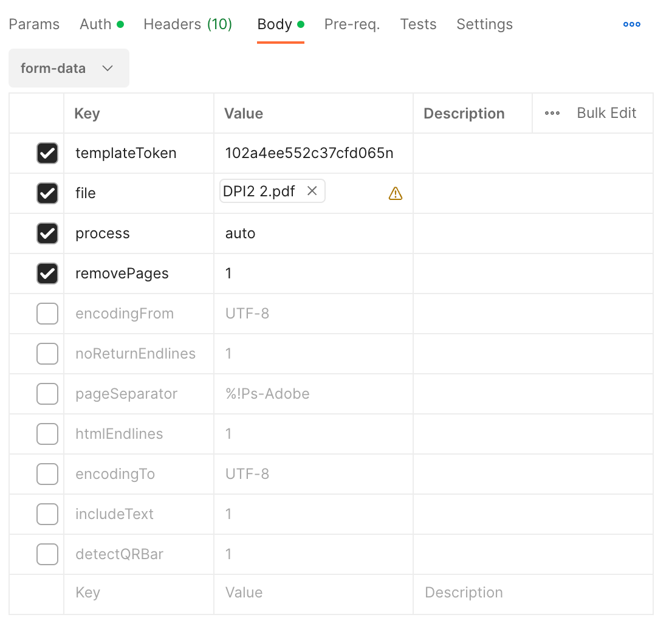The image size is (672, 626).
Task: Select the encodingFrom key name
Action: coord(125,314)
